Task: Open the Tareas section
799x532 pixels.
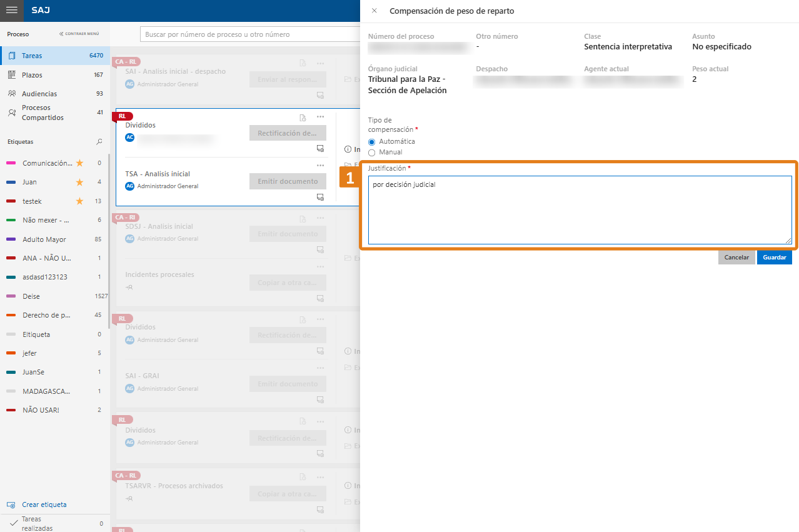Action: pos(32,56)
